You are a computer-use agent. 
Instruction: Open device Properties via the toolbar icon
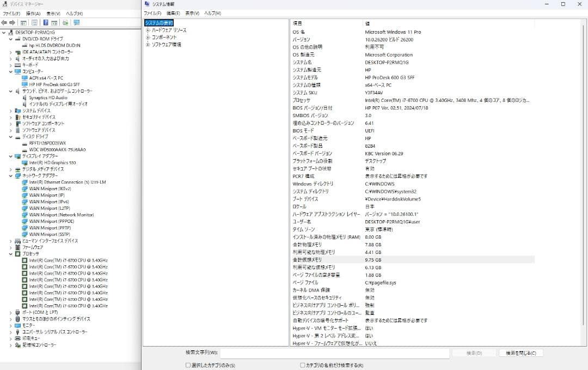tap(35, 22)
